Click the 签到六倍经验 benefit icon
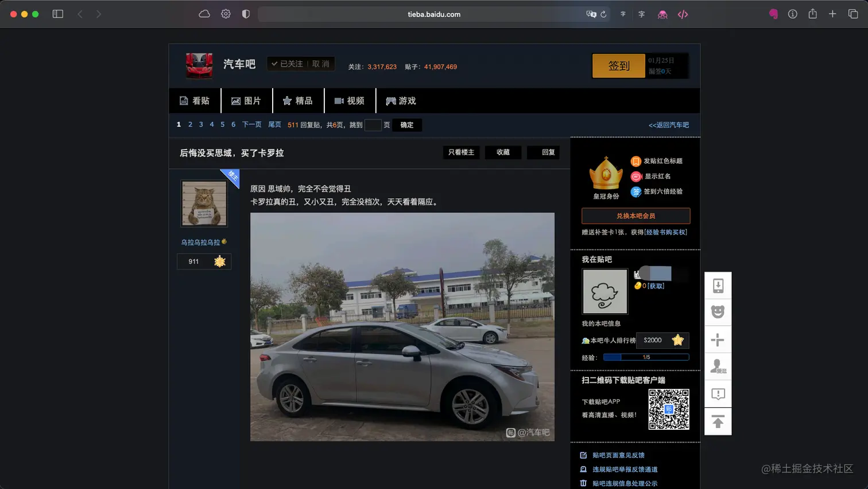 click(635, 192)
